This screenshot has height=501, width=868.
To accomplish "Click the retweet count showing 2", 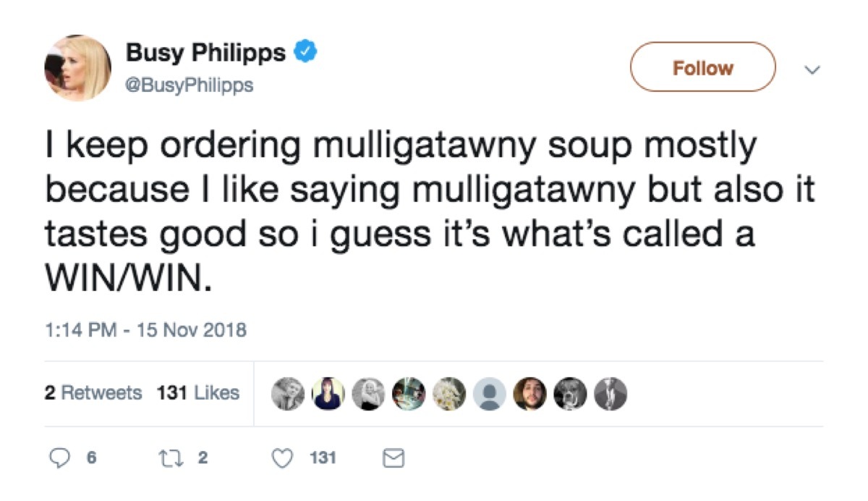I will 203,458.
